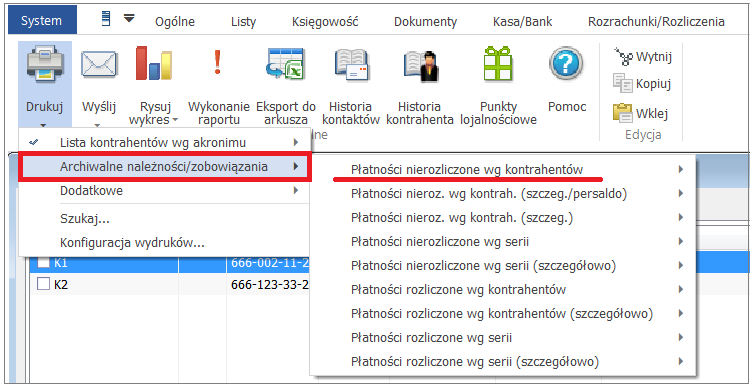Choose Szukaj... from print menu
The image size is (753, 389).
point(165,219)
